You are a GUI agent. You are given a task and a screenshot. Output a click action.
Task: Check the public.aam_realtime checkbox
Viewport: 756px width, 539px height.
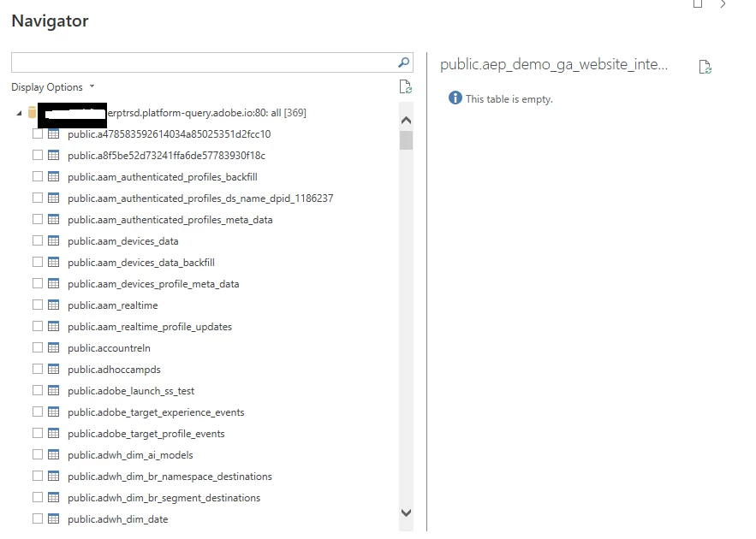pos(38,305)
